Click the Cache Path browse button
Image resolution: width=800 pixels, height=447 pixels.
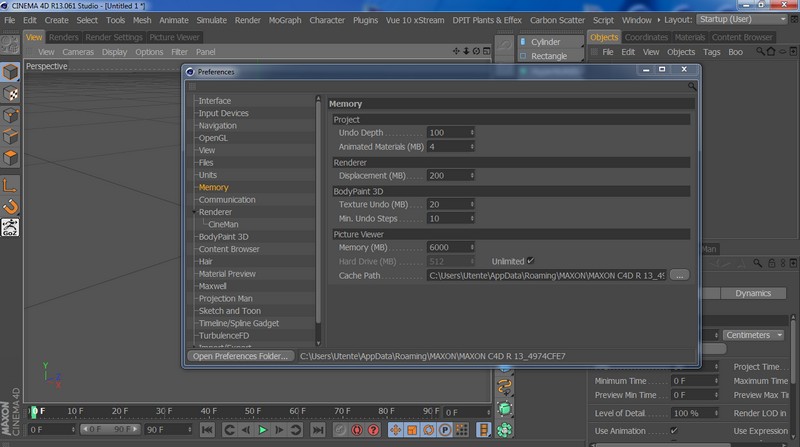coord(679,276)
